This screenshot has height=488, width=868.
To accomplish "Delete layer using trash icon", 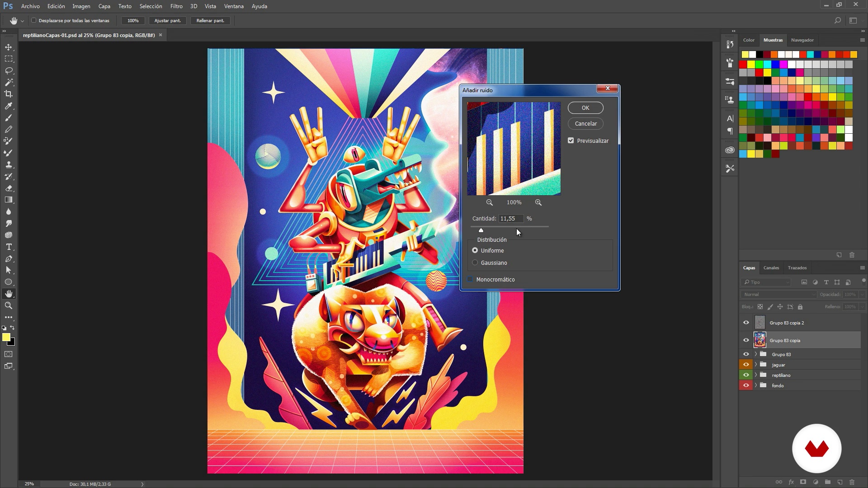I will click(x=852, y=482).
